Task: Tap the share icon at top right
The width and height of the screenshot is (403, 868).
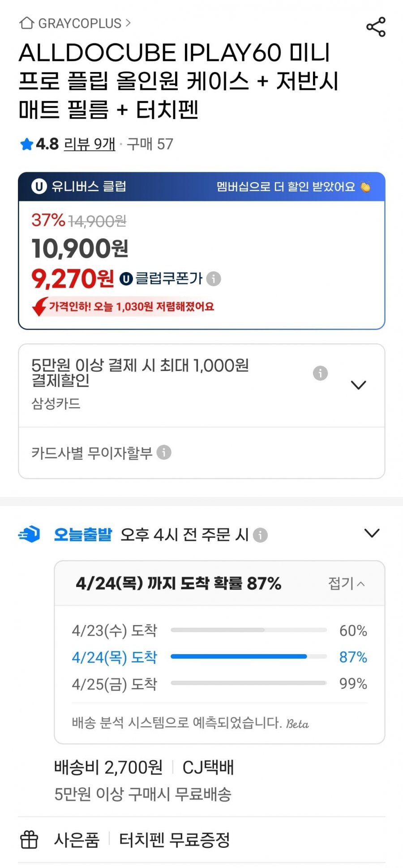Action: [376, 27]
